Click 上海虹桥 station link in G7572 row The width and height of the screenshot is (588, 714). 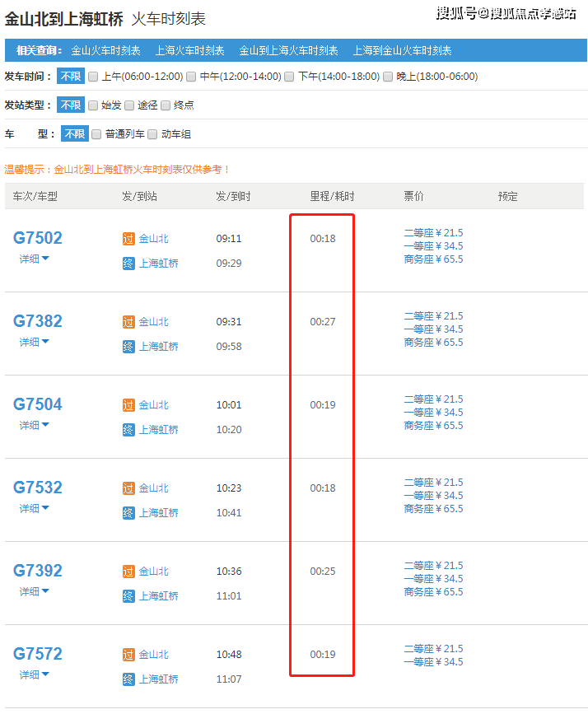point(158,679)
